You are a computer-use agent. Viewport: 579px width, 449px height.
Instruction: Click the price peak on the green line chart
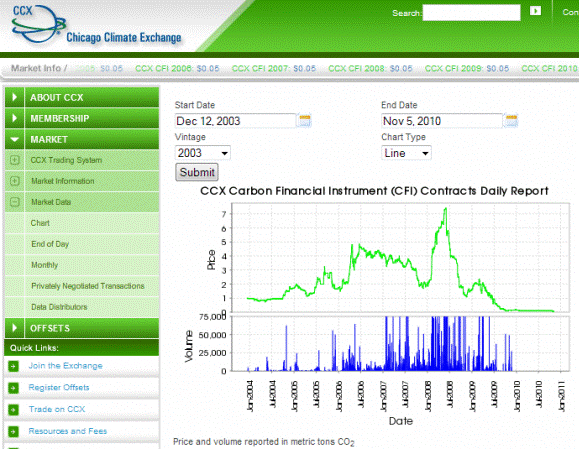[446, 209]
